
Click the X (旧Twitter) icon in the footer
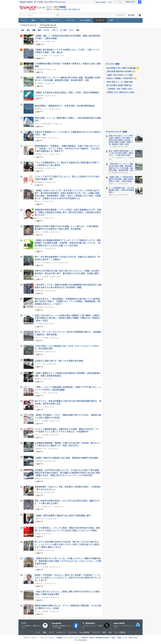point(107,625)
